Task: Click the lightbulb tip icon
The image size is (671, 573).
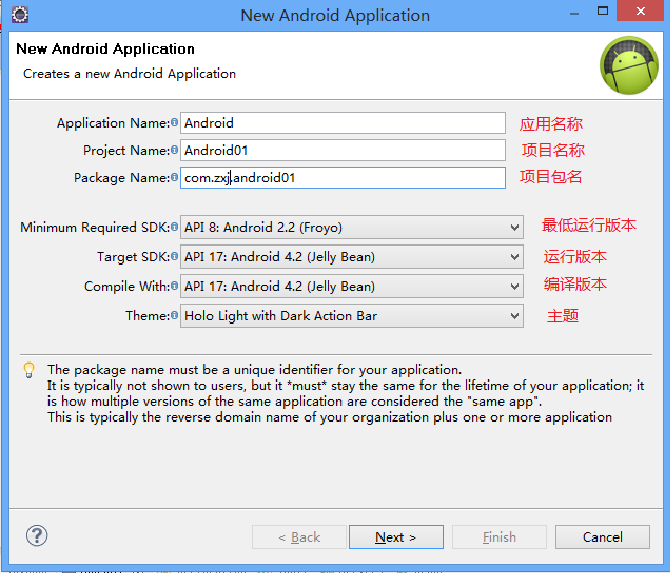Action: pos(29,370)
